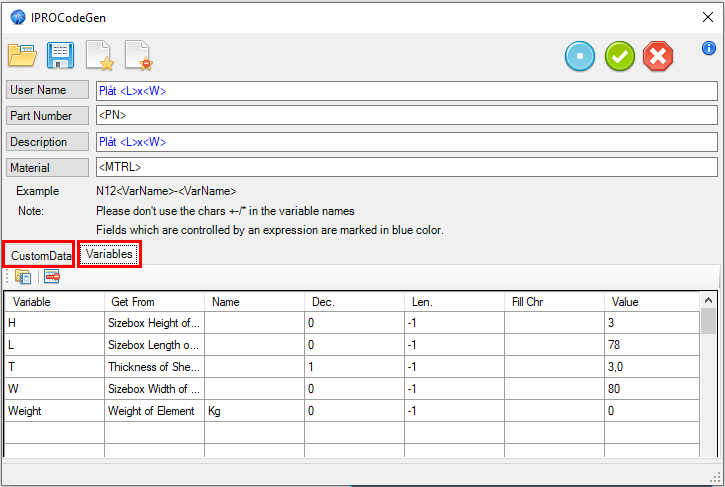Click the remove variable toolbar icon

[52, 277]
